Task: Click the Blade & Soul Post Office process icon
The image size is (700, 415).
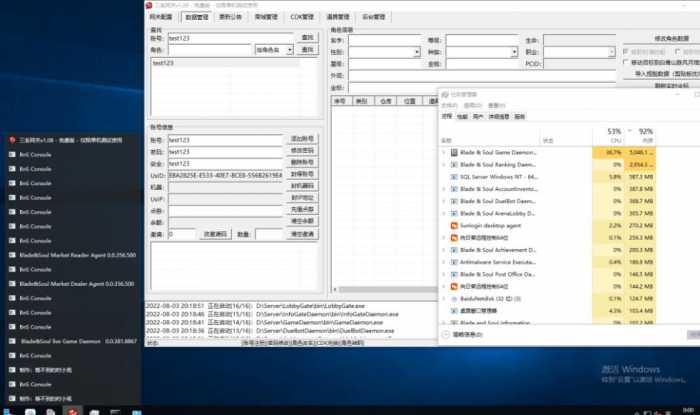Action: pos(454,274)
